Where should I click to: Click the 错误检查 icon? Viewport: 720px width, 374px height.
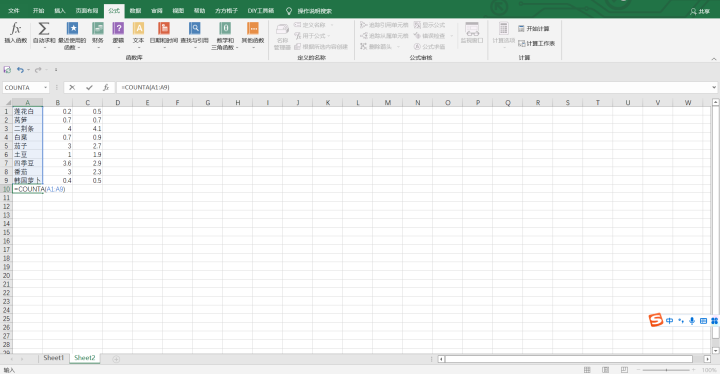tap(417, 36)
